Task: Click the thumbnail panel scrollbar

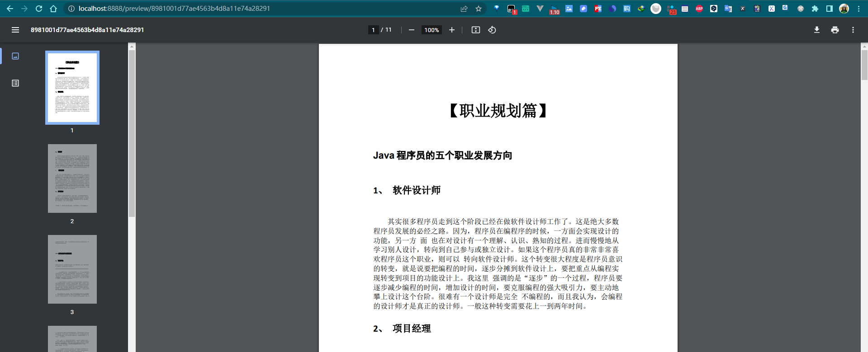Action: coord(132,133)
